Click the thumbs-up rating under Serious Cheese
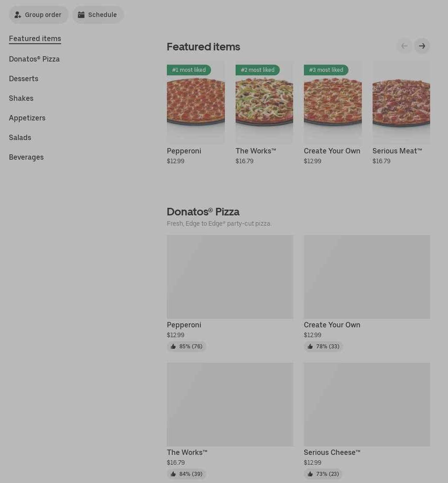The height and width of the screenshot is (483, 448). (324, 474)
